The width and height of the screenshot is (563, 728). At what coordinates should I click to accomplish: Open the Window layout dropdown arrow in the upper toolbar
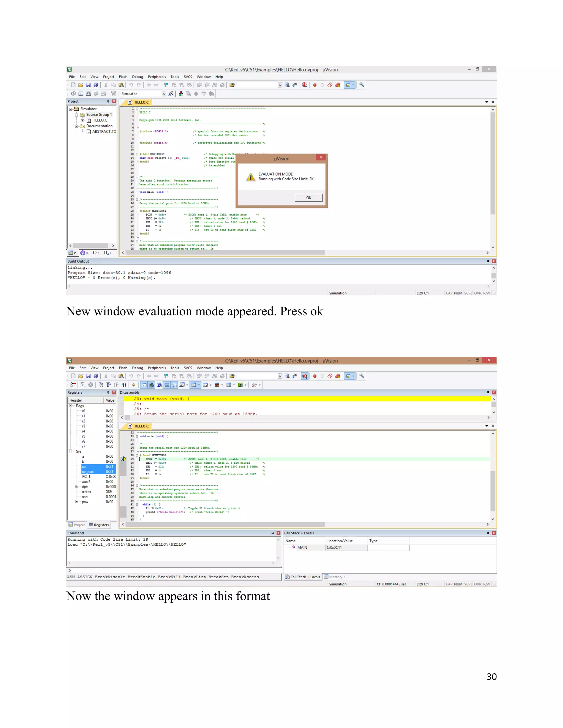tap(353, 85)
